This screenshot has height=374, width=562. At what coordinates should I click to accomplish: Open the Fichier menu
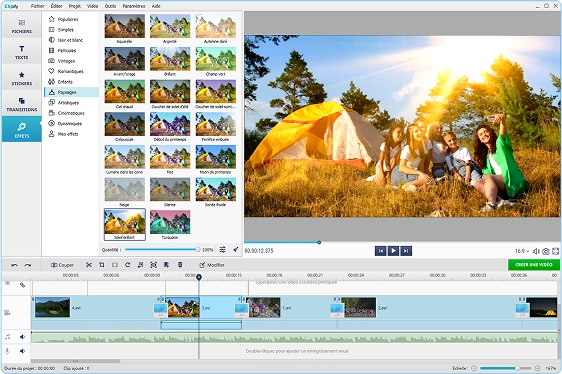(38, 6)
